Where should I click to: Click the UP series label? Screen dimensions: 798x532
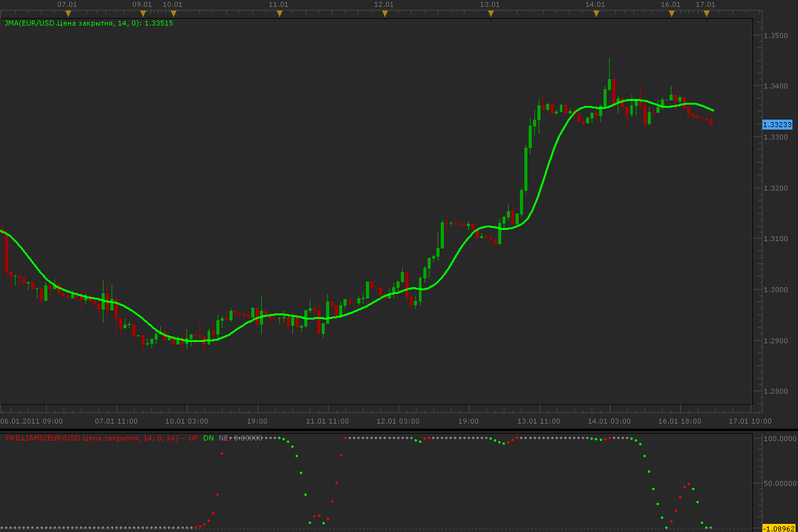pyautogui.click(x=193, y=438)
